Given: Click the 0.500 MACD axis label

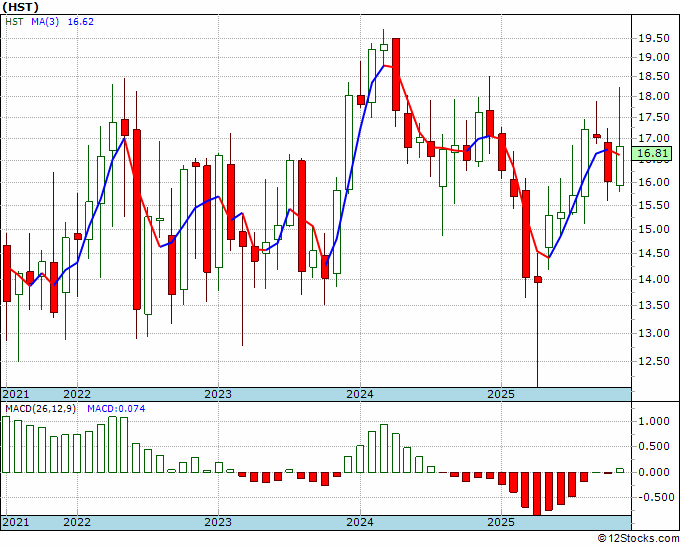Looking at the screenshot, I should (654, 447).
